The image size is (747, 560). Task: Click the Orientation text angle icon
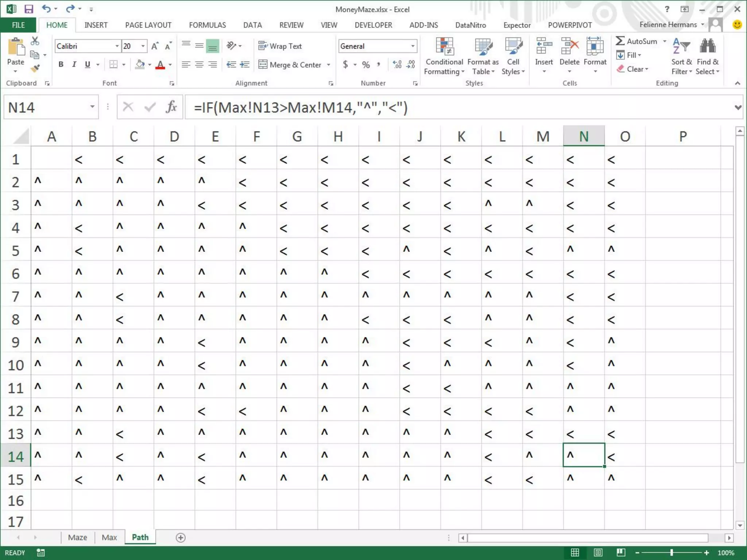[231, 46]
